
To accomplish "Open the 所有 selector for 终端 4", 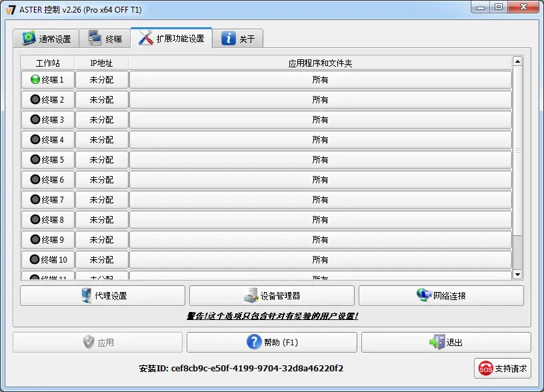I will tap(321, 139).
